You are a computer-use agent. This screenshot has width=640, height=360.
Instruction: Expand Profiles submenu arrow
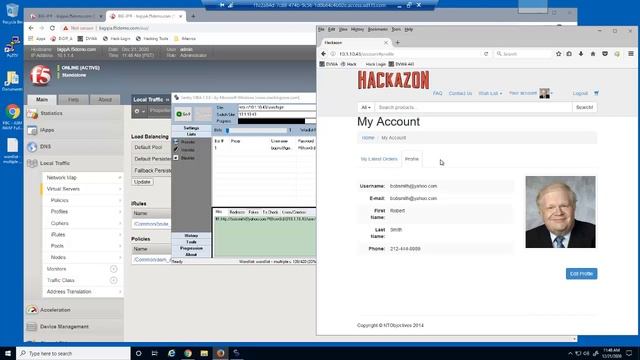120,211
